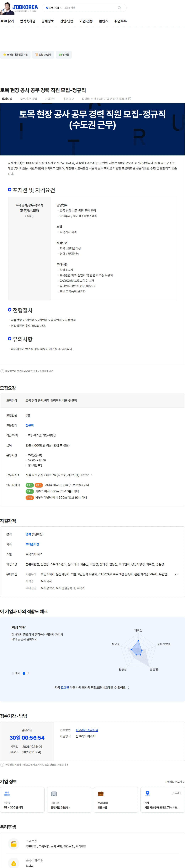The image size is (185, 868).
Task: Click 연봉 4,000만원 이상 salary text
Action: click(x=48, y=445)
